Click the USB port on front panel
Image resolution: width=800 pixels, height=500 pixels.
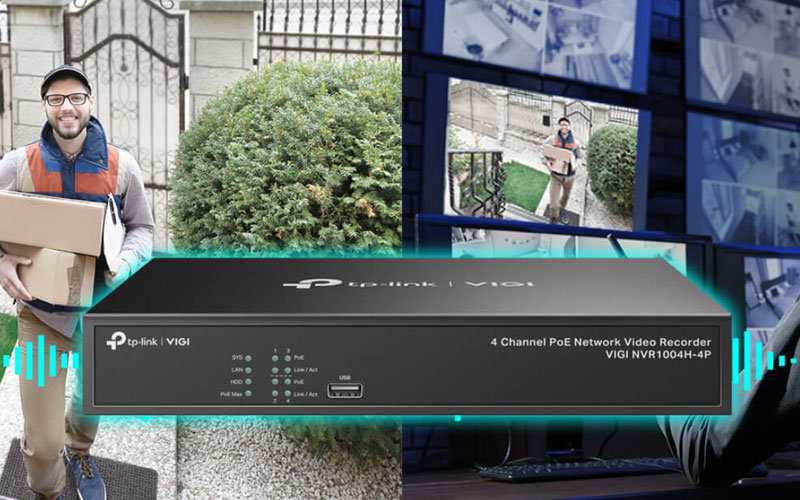pyautogui.click(x=345, y=391)
